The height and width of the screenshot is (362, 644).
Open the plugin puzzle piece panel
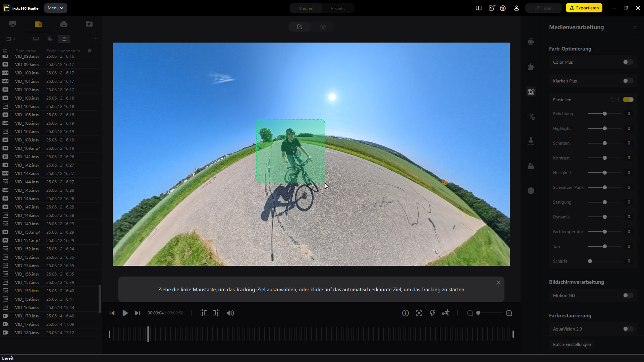tap(531, 67)
